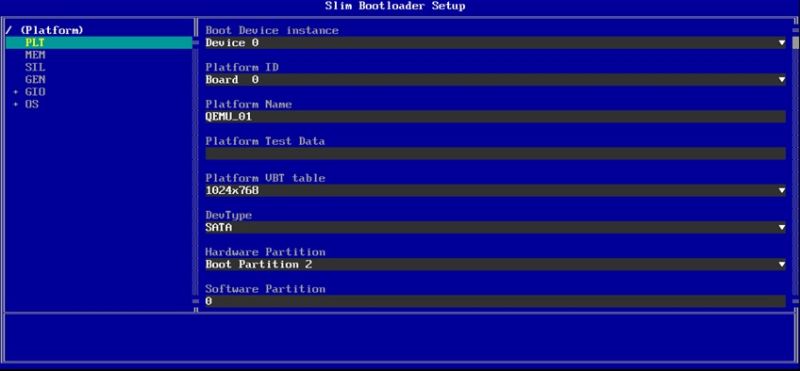Image resolution: width=800 pixels, height=371 pixels.
Task: Open the Platform ID dropdown
Action: click(495, 80)
